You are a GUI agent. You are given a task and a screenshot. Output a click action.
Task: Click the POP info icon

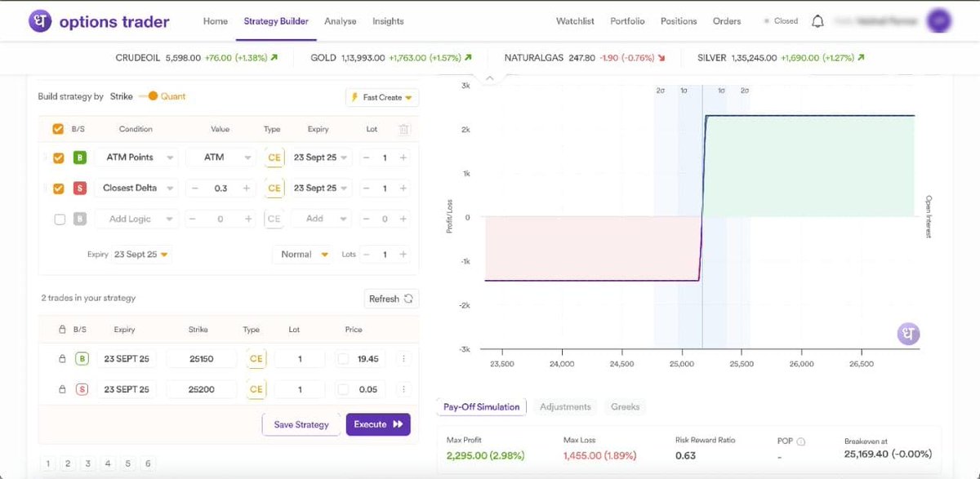[x=800, y=441]
